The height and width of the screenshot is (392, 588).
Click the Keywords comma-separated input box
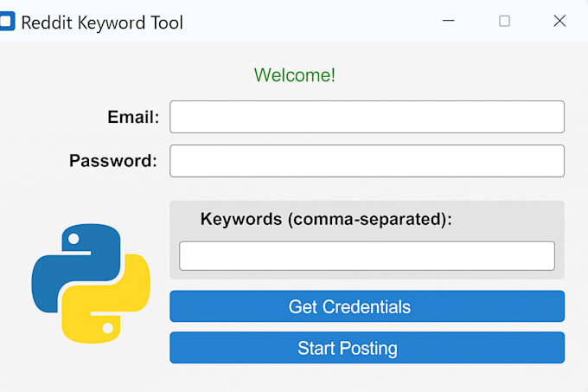click(367, 256)
